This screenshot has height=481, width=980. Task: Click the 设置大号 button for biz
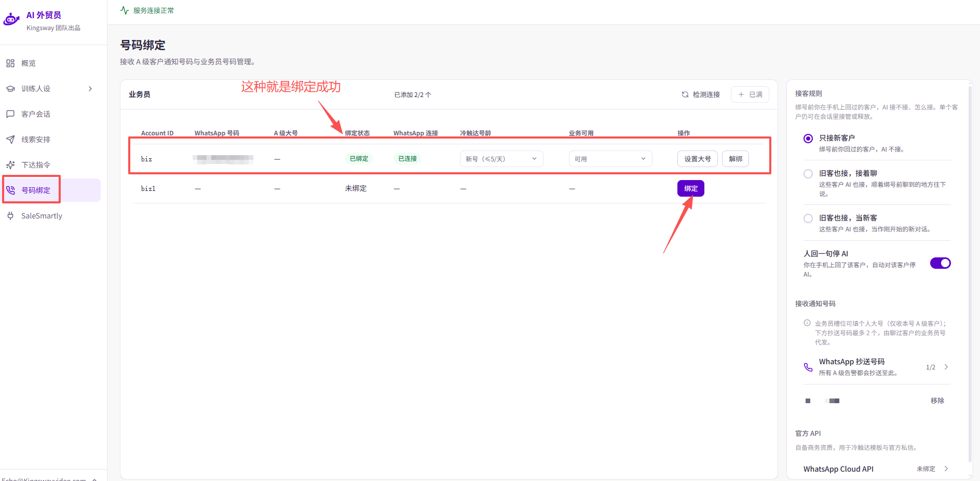coord(697,159)
